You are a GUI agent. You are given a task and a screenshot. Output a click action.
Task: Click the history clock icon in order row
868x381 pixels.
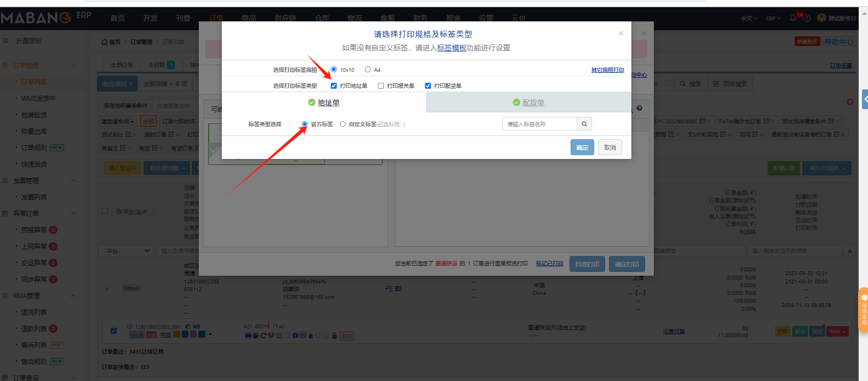click(389, 288)
